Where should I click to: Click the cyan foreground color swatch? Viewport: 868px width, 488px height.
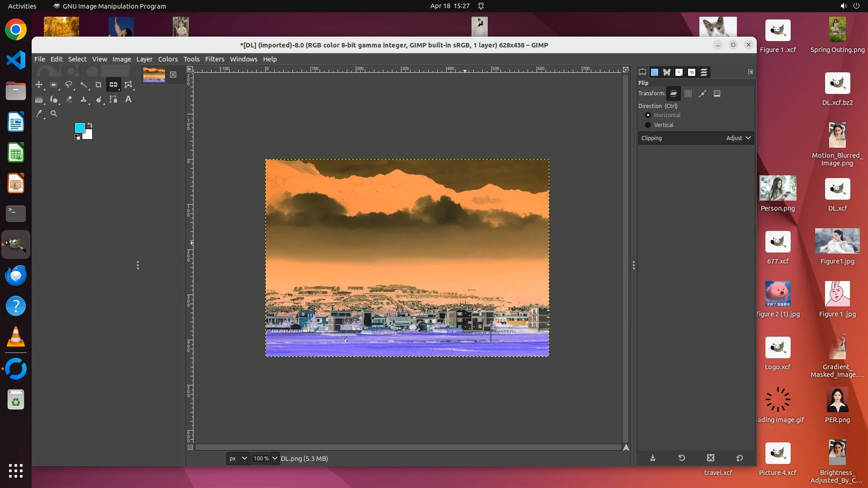(x=80, y=128)
